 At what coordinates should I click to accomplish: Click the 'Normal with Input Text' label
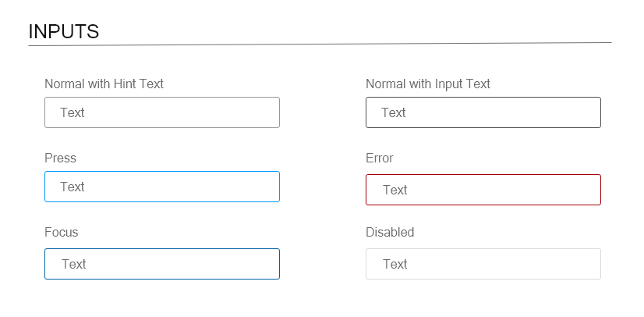click(428, 84)
